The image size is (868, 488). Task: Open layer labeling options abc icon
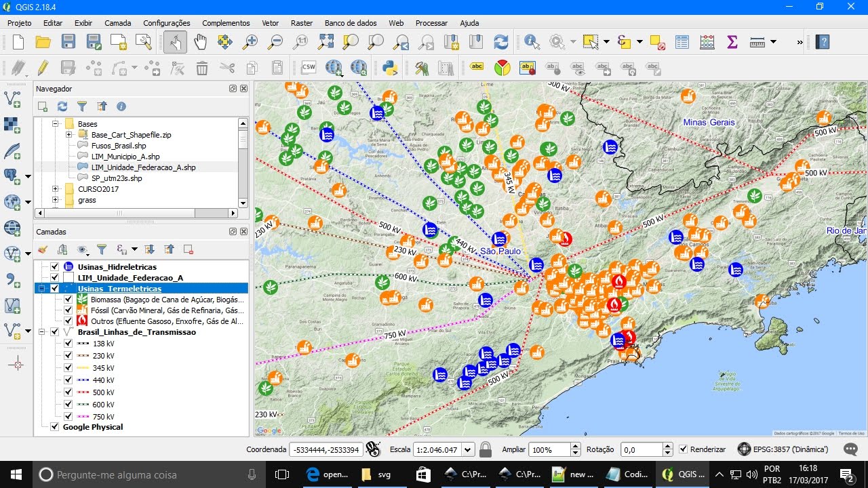pyautogui.click(x=477, y=67)
